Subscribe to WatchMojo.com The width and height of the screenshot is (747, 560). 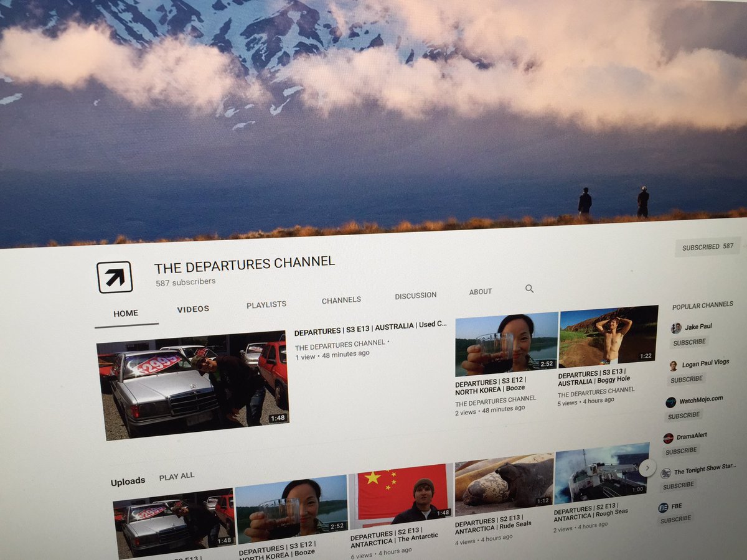tap(684, 416)
